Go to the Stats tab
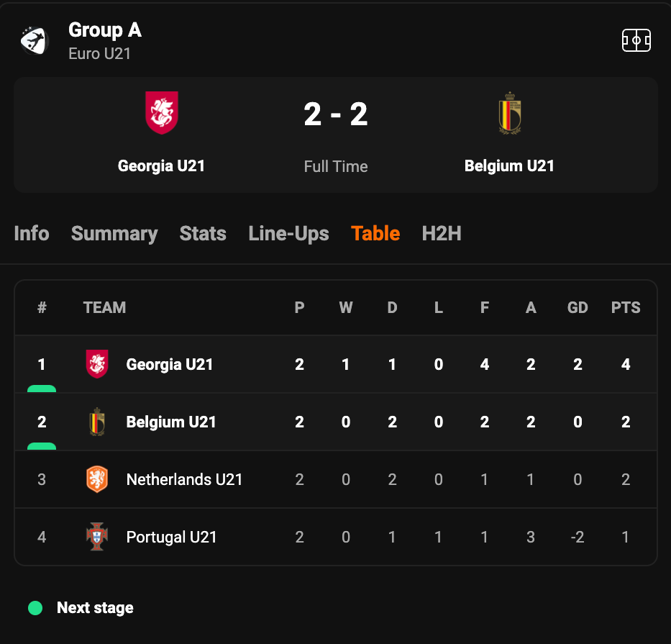The height and width of the screenshot is (644, 671). point(203,233)
